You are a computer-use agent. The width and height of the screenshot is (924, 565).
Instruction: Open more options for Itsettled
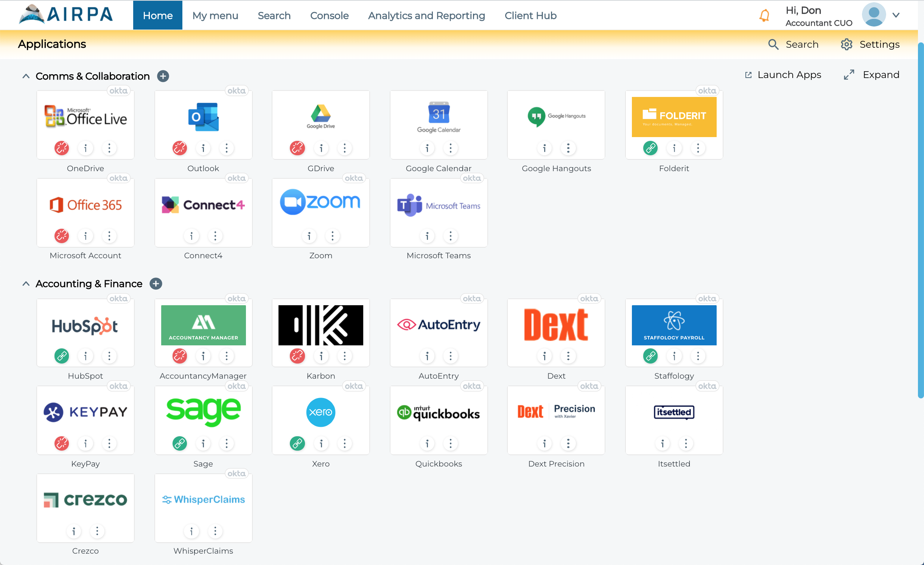686,443
